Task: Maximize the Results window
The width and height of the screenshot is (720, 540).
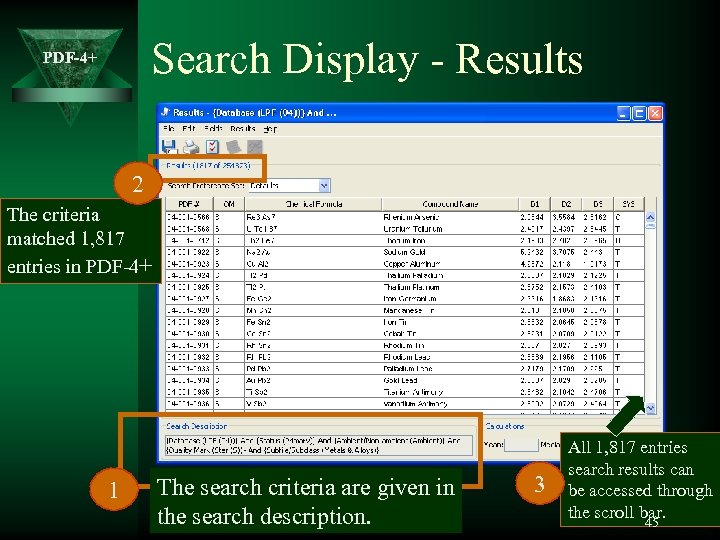Action: pos(639,113)
